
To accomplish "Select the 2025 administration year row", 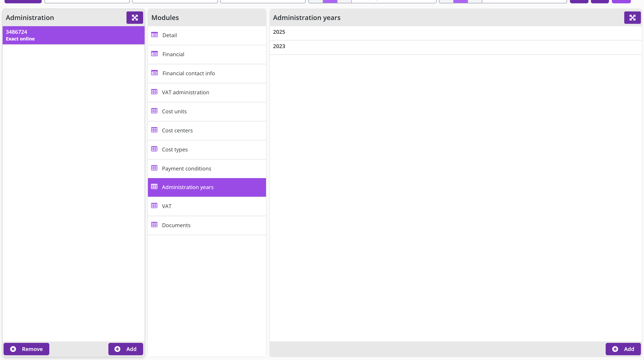I will point(456,33).
